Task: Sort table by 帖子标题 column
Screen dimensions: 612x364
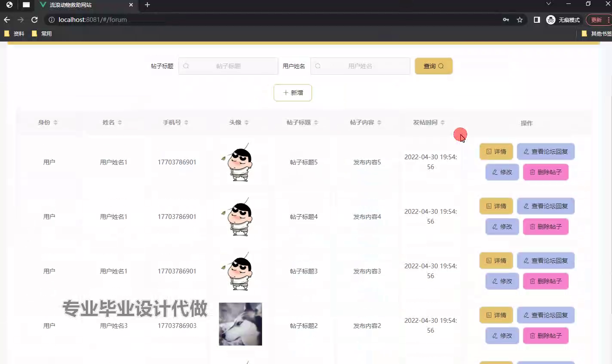Action: point(316,122)
